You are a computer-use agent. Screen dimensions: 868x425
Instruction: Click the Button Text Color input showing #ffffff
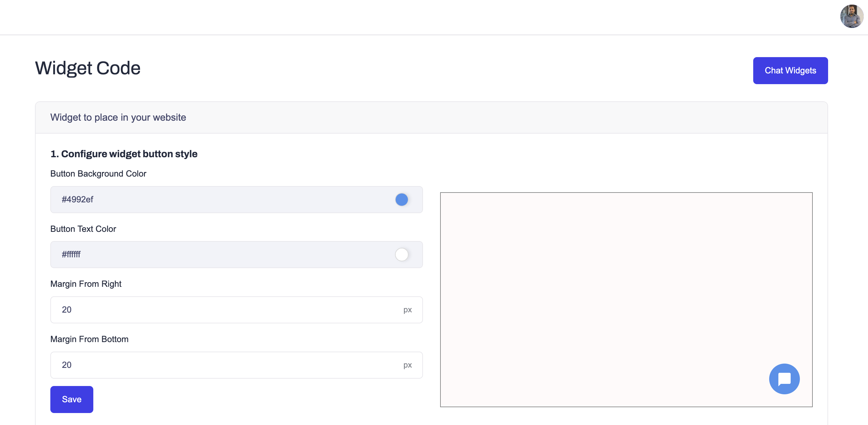coord(202,255)
